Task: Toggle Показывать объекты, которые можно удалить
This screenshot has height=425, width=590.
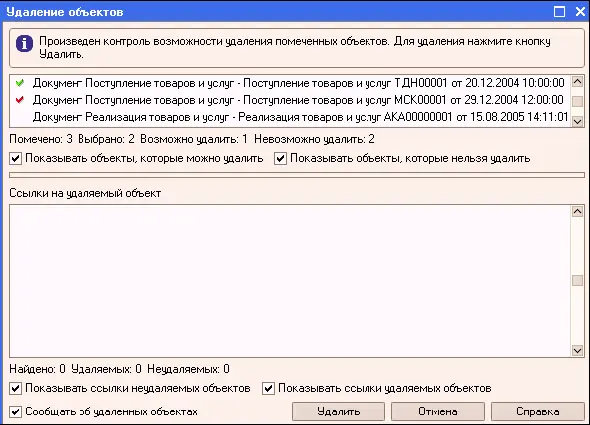Action: (15, 158)
